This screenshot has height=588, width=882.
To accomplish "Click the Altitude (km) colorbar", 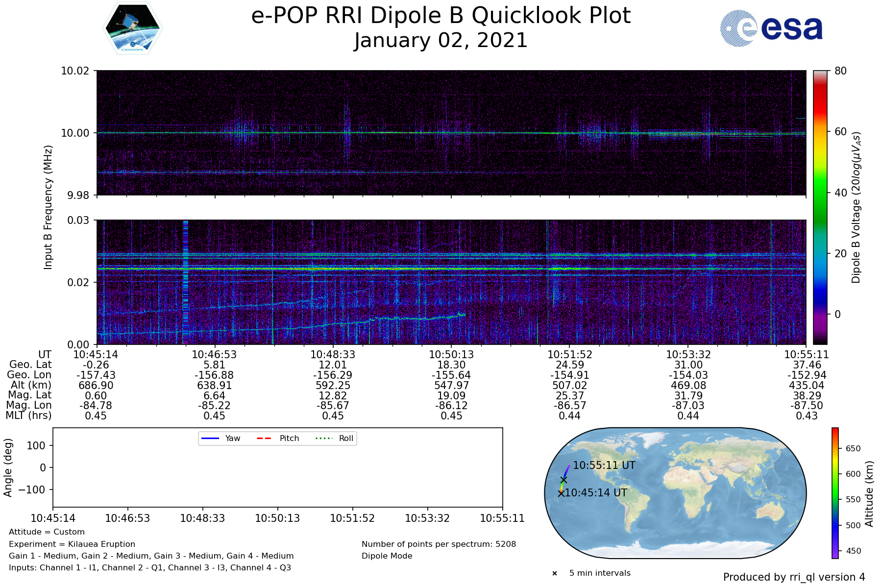I will (835, 493).
